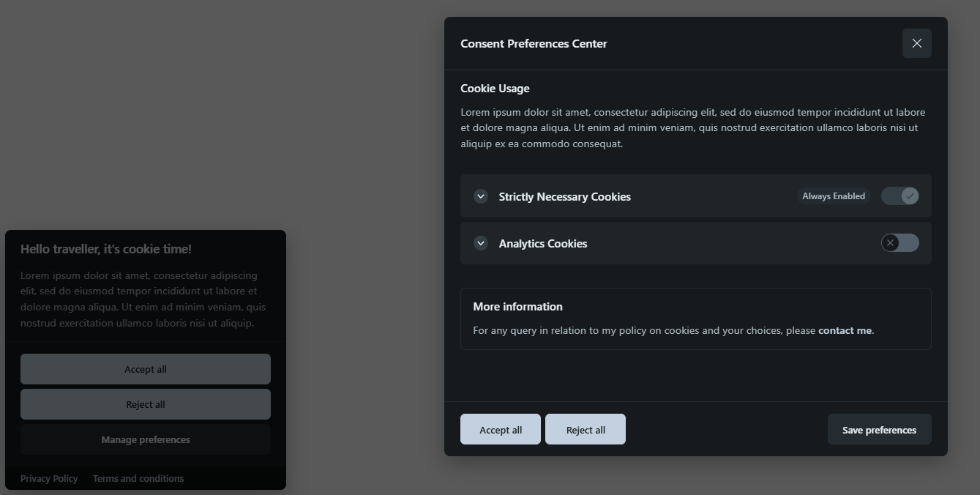Click the Always Enabled badge
This screenshot has height=495, width=980.
833,196
